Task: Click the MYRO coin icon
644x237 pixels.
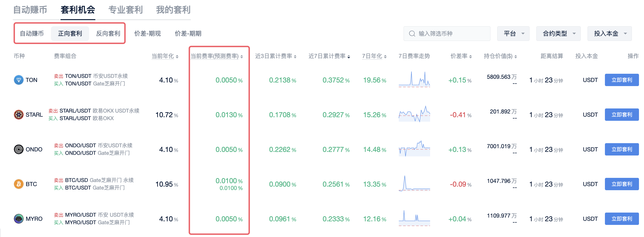Action: point(19,219)
